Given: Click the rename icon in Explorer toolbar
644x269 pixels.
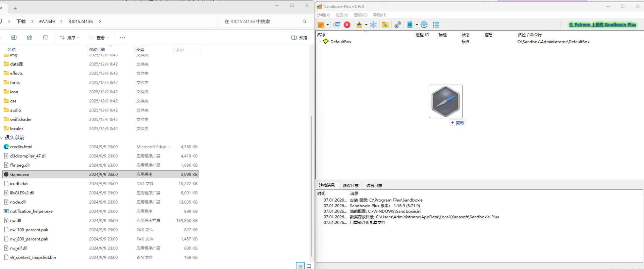Looking at the screenshot, I should pos(14,38).
